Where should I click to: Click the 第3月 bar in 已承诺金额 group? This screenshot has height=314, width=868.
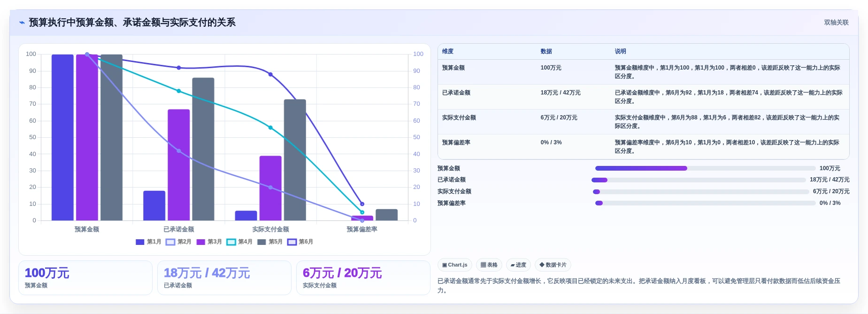[x=179, y=165]
